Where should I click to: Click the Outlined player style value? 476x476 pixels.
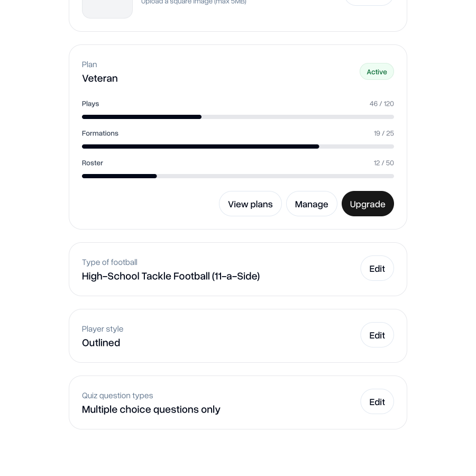(x=101, y=343)
